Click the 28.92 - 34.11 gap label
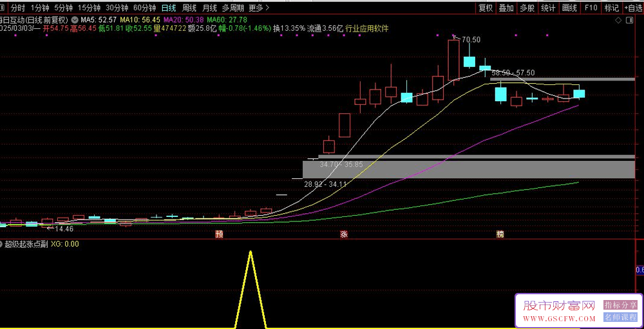 [x=325, y=184]
